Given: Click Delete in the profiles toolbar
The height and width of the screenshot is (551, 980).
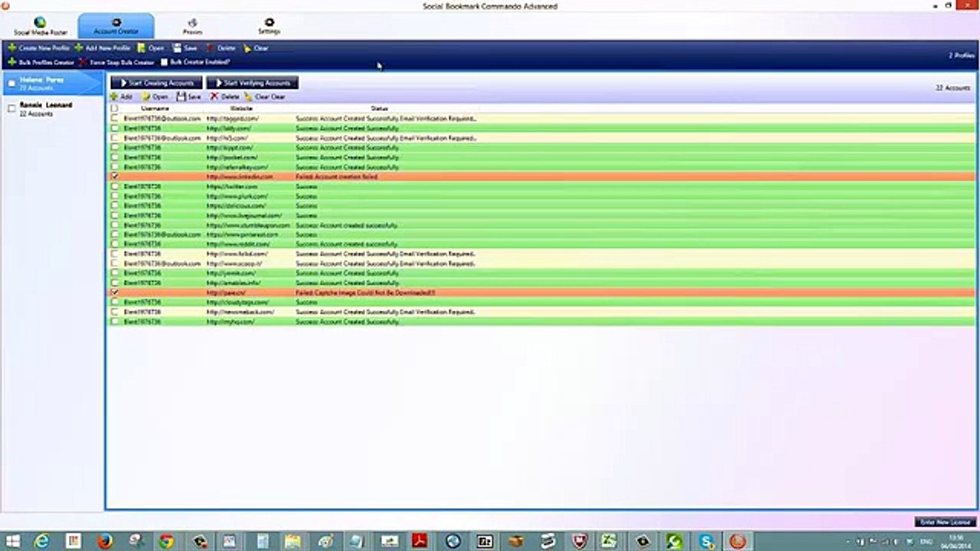Looking at the screenshot, I should point(221,47).
